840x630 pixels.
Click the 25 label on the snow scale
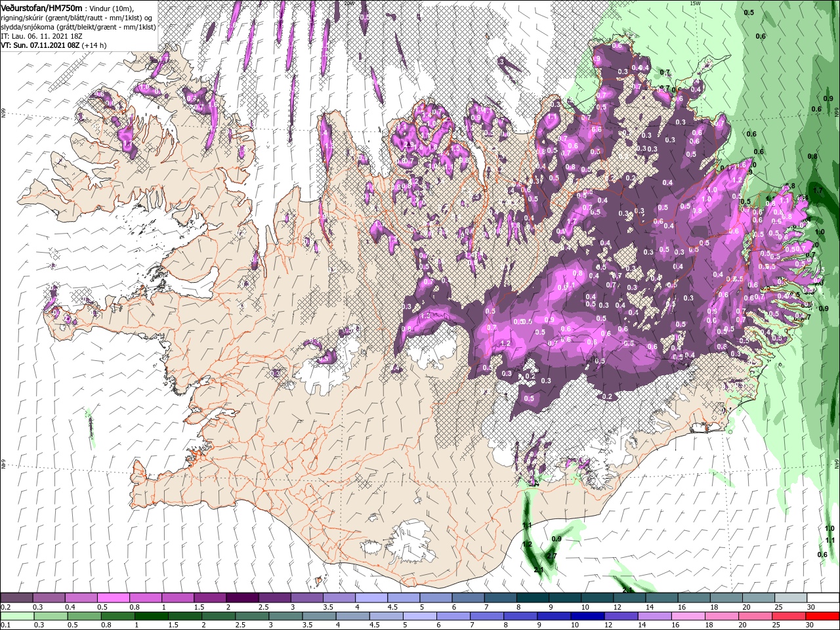[778, 607]
